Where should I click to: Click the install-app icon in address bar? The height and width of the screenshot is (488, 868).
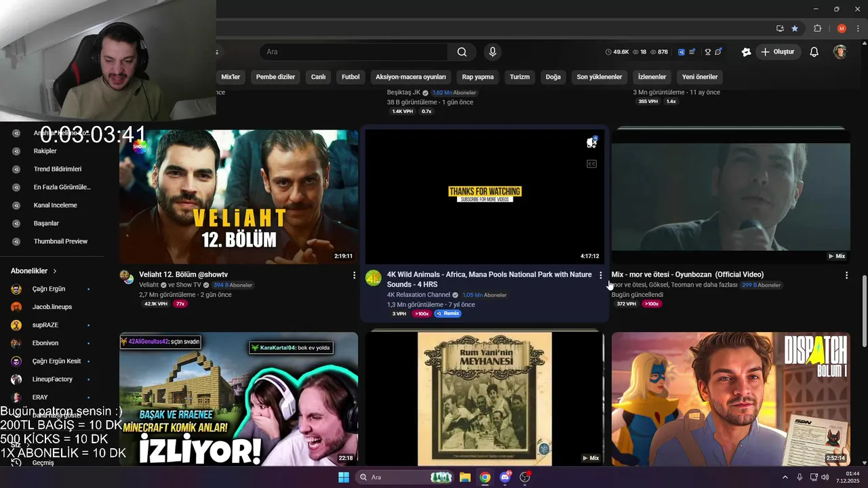click(780, 28)
